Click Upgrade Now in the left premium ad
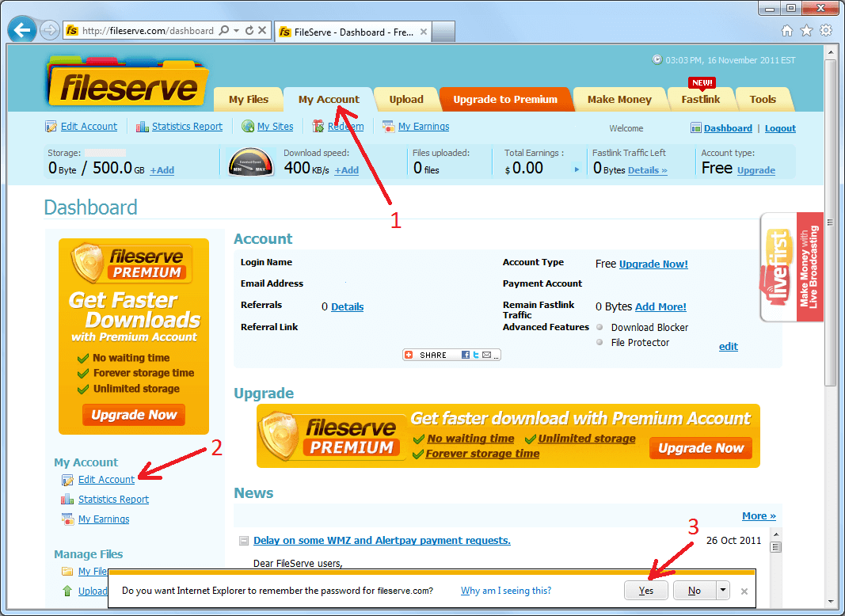This screenshot has height=616, width=845. pyautogui.click(x=134, y=414)
